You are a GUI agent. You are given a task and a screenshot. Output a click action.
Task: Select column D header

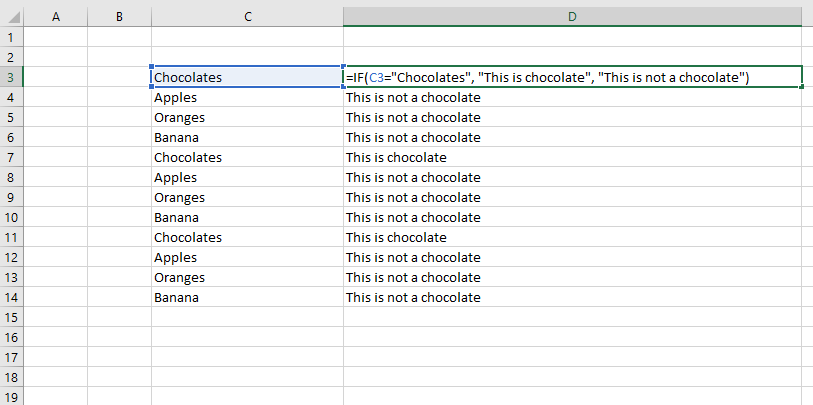pos(572,17)
